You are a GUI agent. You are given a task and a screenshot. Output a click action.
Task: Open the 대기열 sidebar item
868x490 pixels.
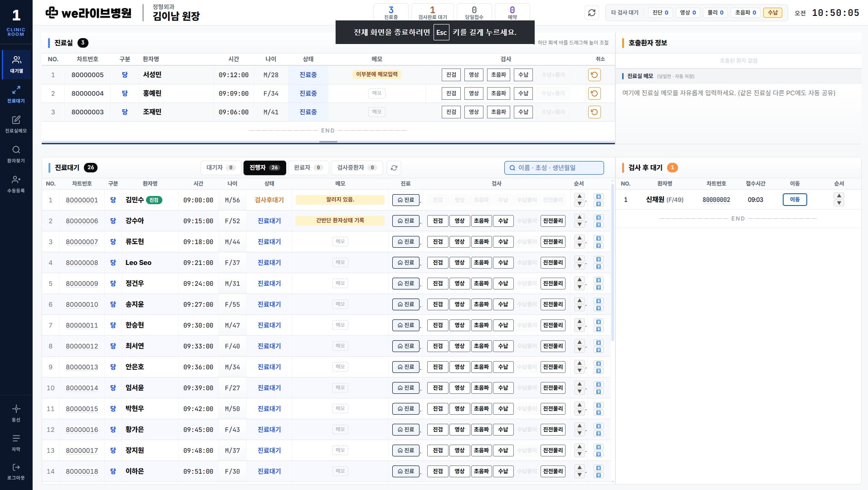coord(16,64)
